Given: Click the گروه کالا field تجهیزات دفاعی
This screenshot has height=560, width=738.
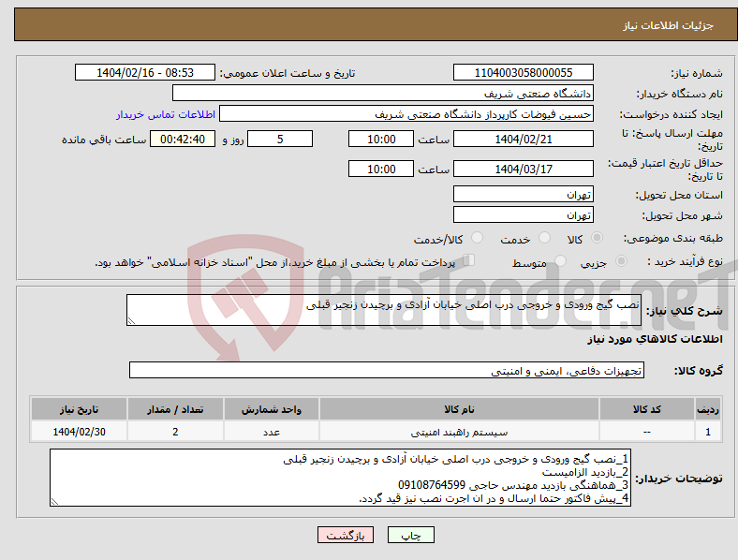Looking at the screenshot, I should coord(387,370).
